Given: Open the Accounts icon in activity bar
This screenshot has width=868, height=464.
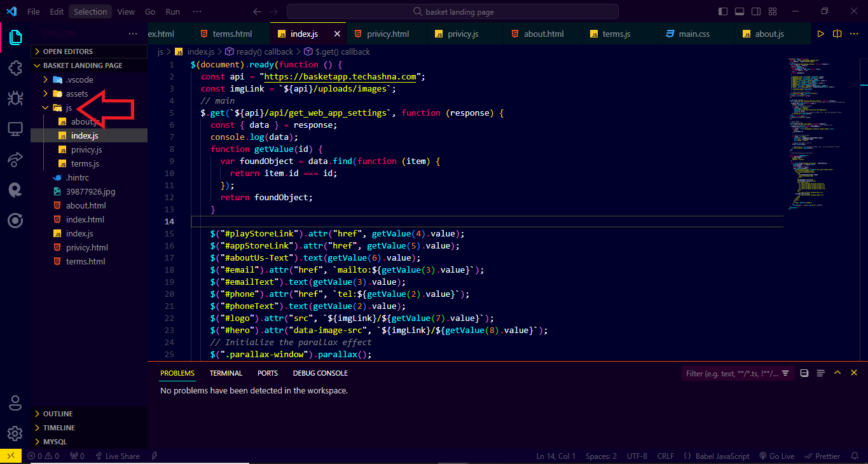Looking at the screenshot, I should pos(15,403).
